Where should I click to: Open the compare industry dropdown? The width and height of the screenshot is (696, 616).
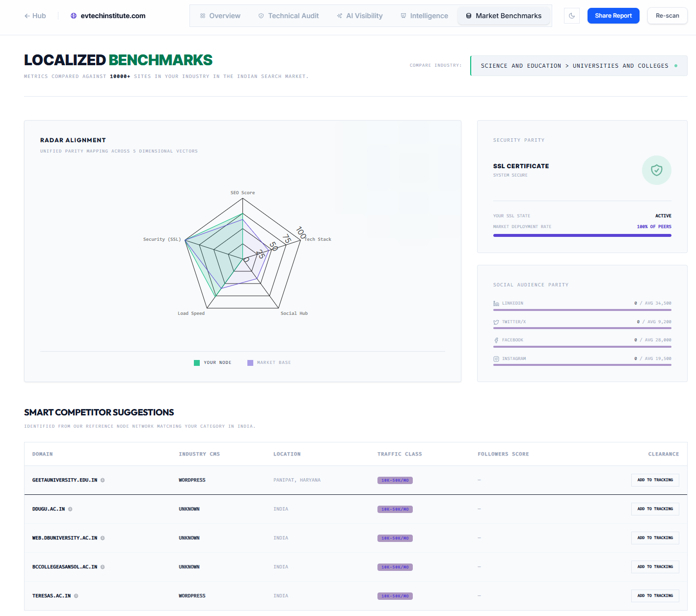tap(579, 66)
